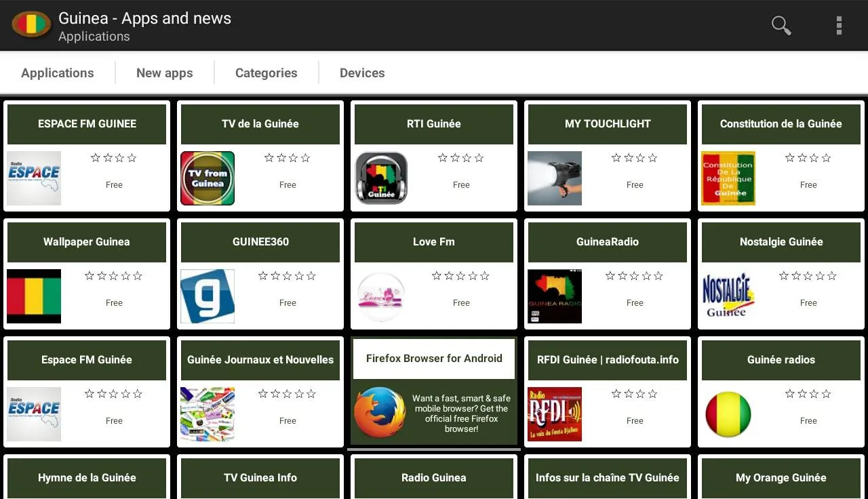The image size is (868, 499).
Task: Open the search magnifier icon
Action: click(x=781, y=25)
